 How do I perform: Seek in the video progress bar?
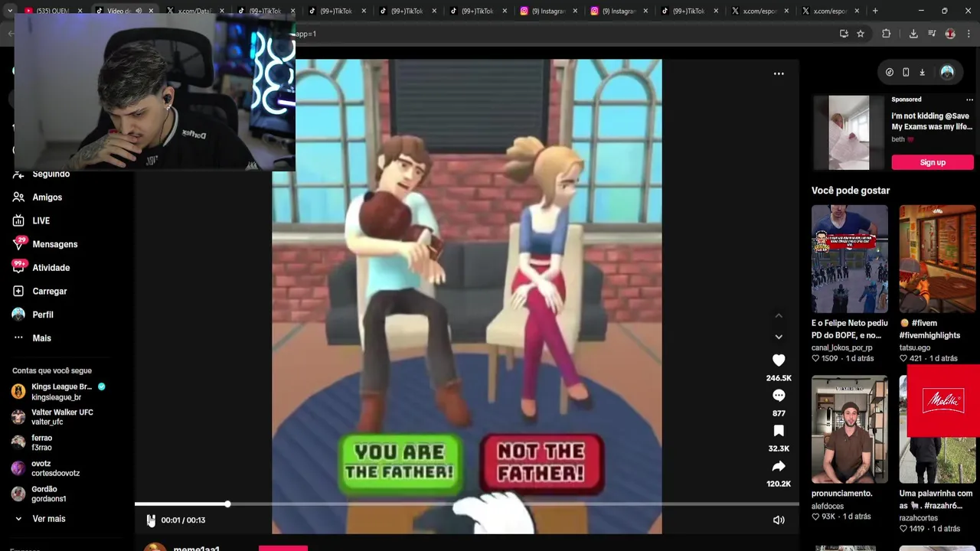click(467, 504)
